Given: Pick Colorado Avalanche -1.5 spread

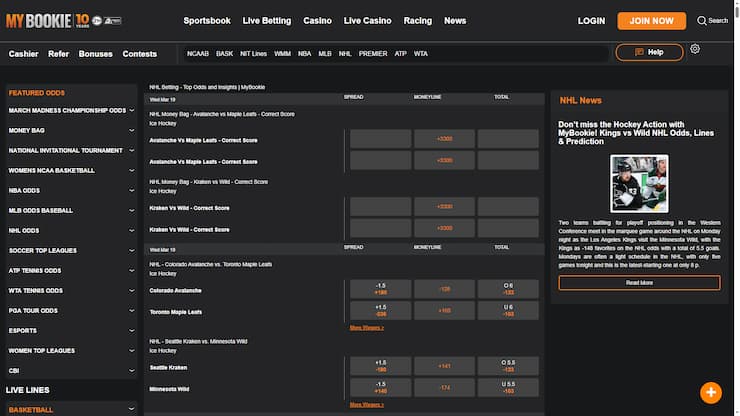Looking at the screenshot, I should pyautogui.click(x=380, y=289).
